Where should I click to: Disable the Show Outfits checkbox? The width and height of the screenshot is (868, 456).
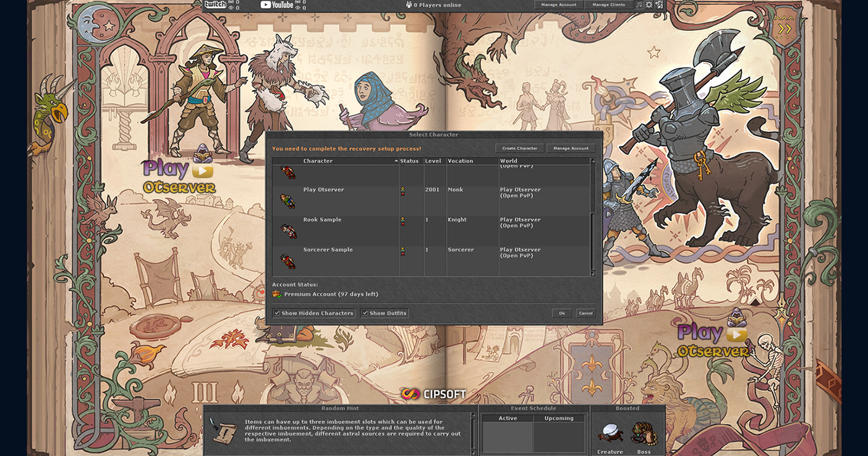pos(365,313)
